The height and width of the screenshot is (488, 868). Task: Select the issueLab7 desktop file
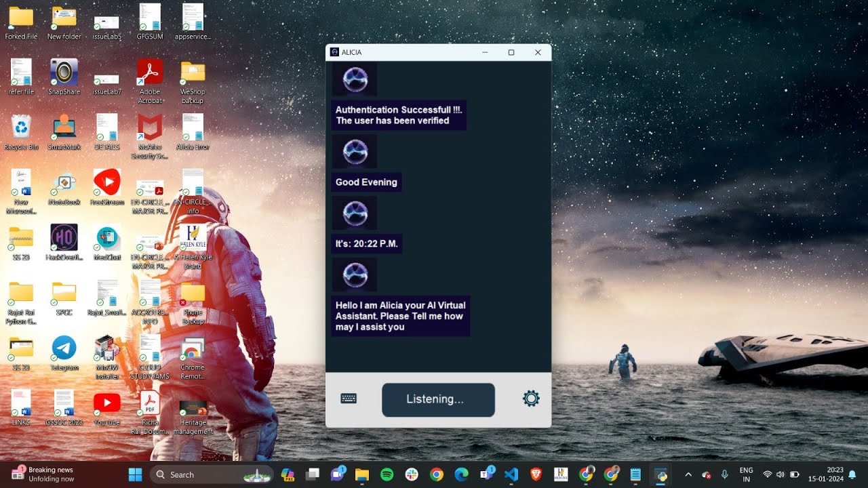tap(106, 83)
